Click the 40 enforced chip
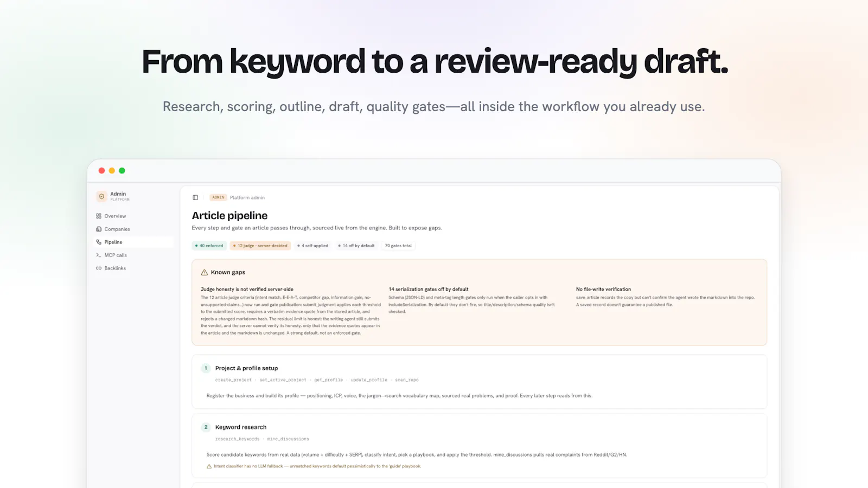 pos(209,246)
